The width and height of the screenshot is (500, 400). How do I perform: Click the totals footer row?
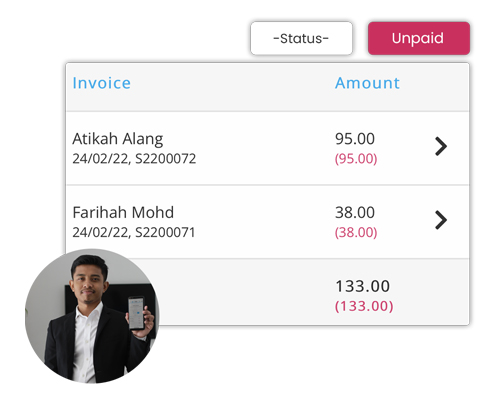(268, 292)
